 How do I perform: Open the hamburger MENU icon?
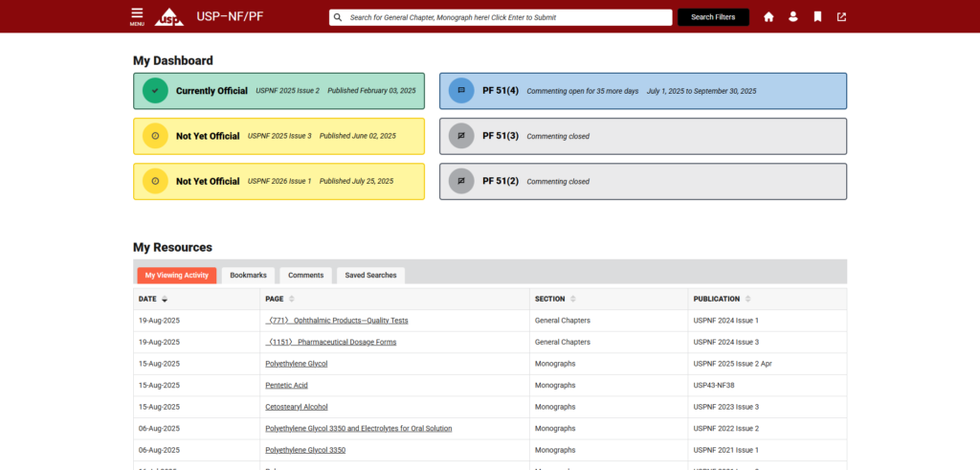[x=137, y=16]
